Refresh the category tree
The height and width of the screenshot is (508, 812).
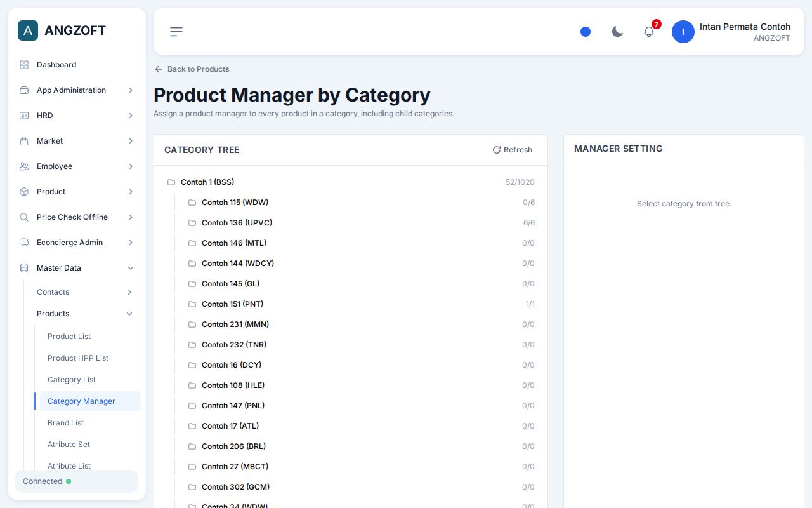point(513,150)
